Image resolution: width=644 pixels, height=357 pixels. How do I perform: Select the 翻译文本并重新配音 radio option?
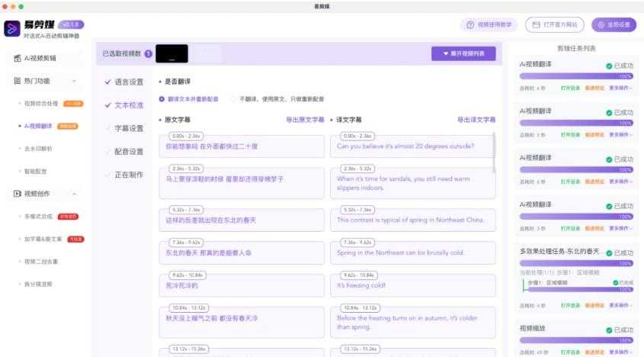click(x=162, y=99)
